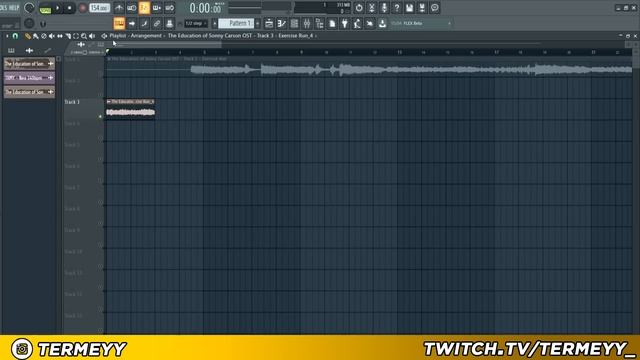The width and height of the screenshot is (640, 360).
Task: Show audio clips in picker panel
Action: pos(29,51)
